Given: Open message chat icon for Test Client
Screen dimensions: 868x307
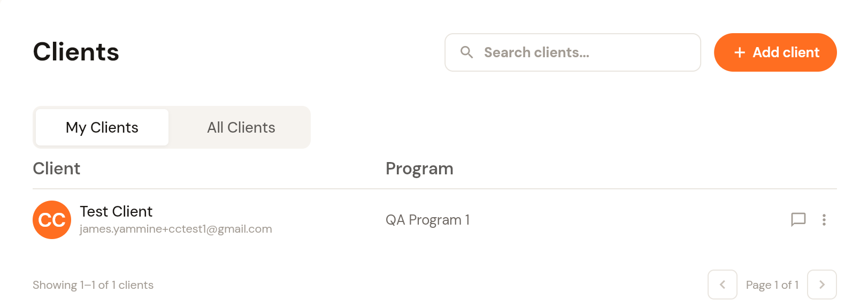Looking at the screenshot, I should 798,220.
